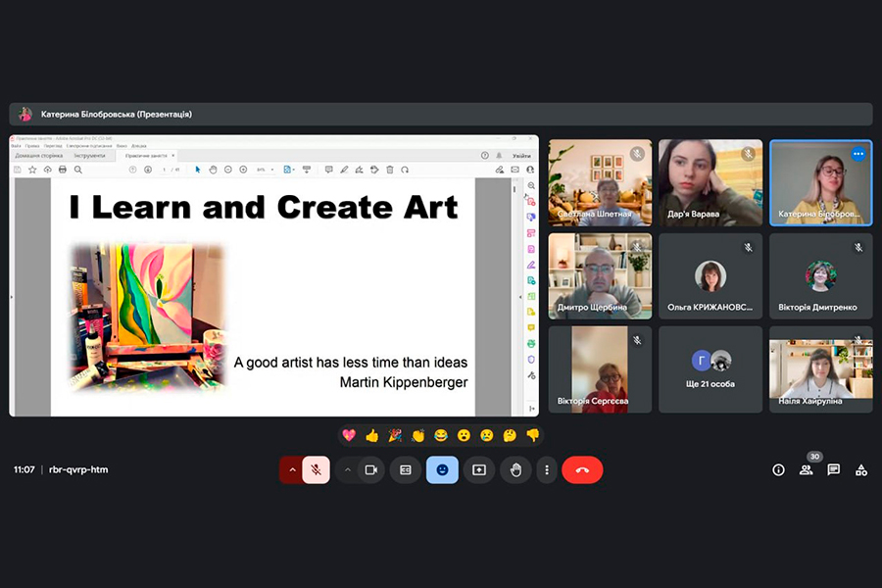
Task: Click Наіля Хайруліна's video tile
Action: (820, 369)
